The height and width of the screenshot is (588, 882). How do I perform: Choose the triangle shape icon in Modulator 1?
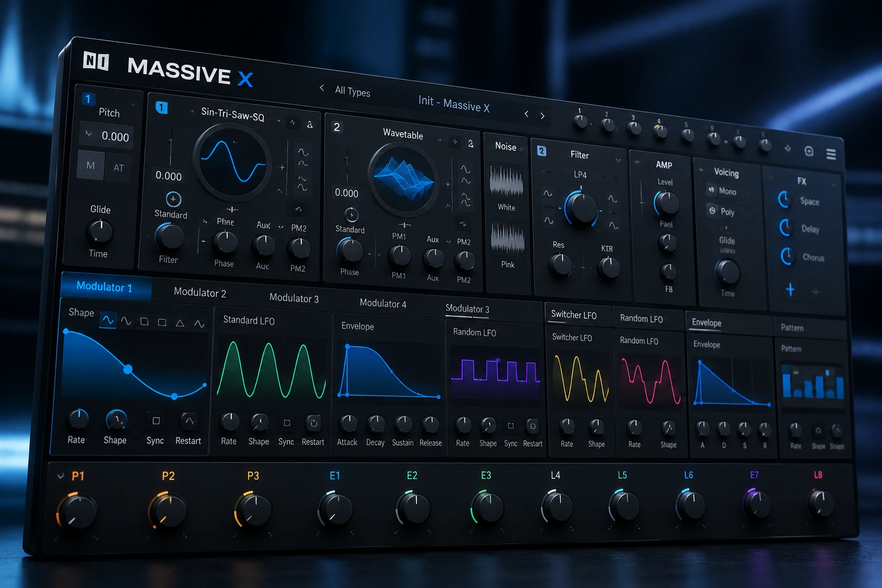[180, 323]
